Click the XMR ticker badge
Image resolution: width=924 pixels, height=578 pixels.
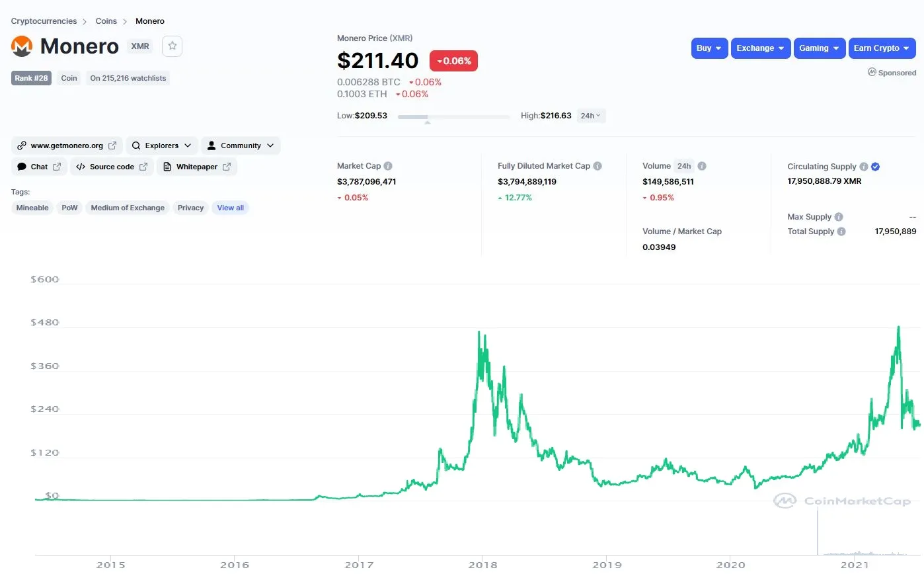(139, 46)
